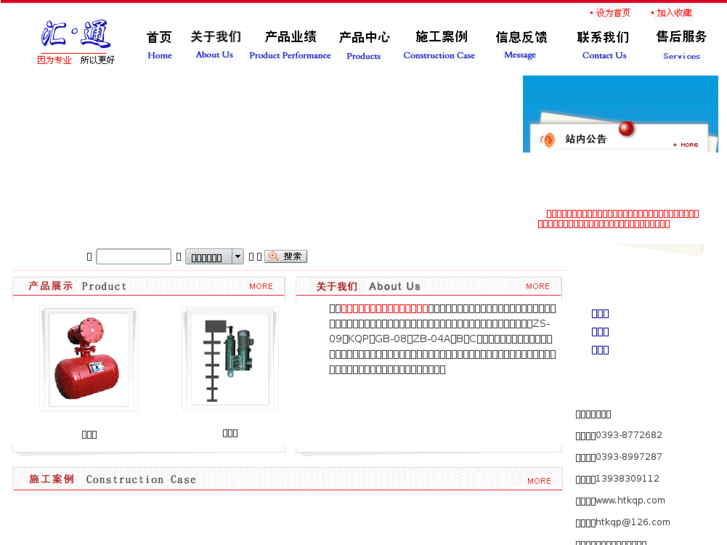Open MORE in the About Us section
The height and width of the screenshot is (545, 727).
click(x=537, y=286)
